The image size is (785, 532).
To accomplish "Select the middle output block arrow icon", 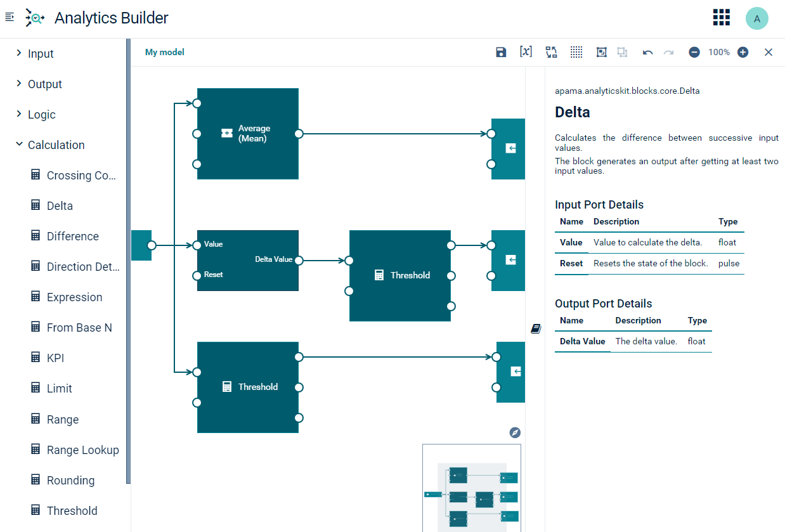I will 511,260.
